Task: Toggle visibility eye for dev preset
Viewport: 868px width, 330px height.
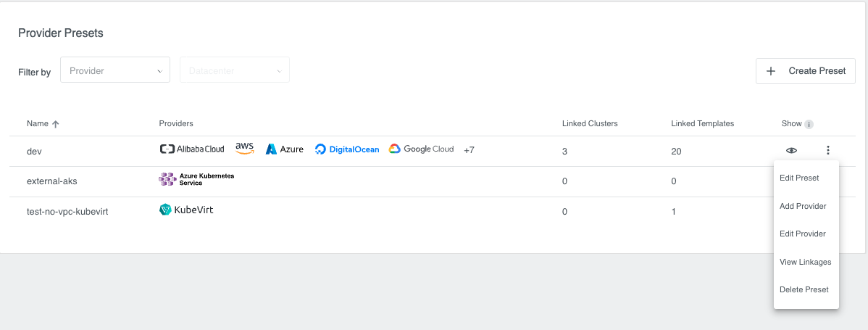Action: point(791,151)
